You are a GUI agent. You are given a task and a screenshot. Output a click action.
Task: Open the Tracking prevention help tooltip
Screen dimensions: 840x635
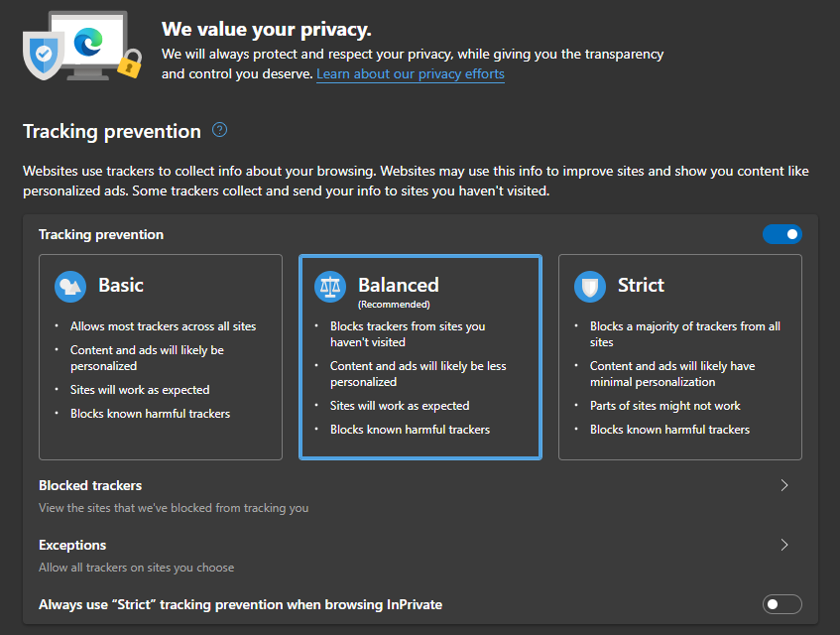click(x=218, y=130)
